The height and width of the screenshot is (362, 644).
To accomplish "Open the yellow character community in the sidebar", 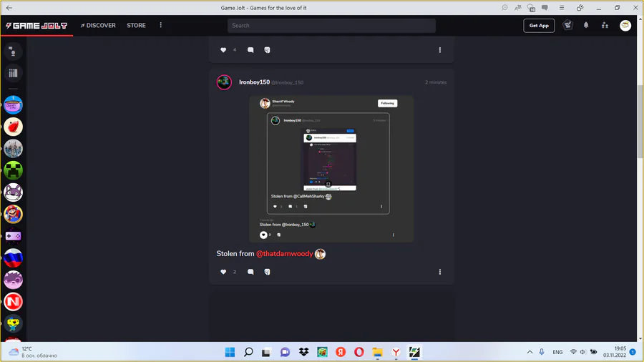I will pyautogui.click(x=13, y=323).
